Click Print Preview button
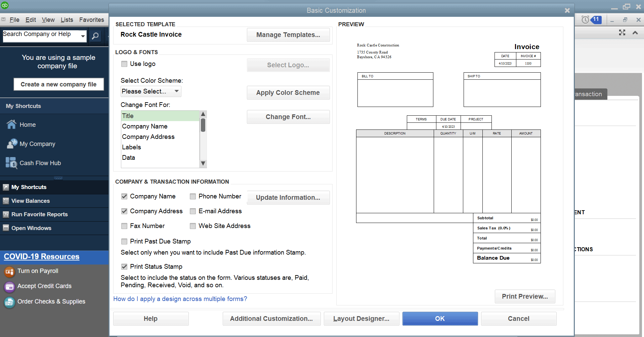644x337 pixels. pos(525,297)
